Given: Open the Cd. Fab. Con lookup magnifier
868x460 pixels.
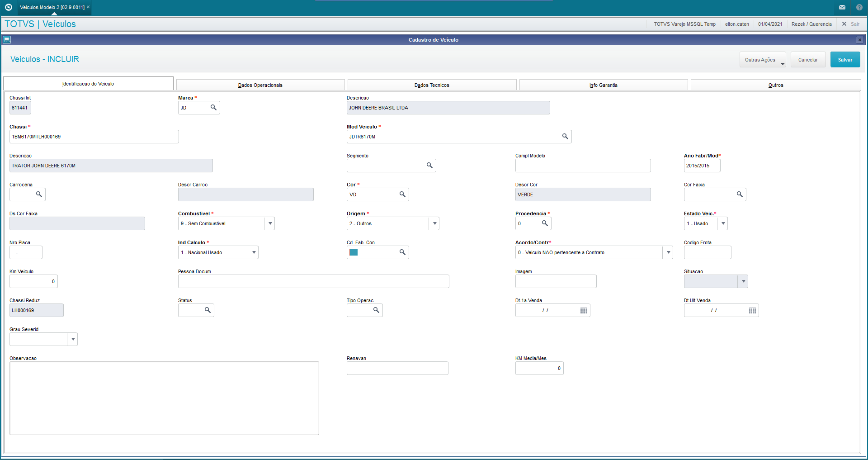Looking at the screenshot, I should pyautogui.click(x=402, y=252).
